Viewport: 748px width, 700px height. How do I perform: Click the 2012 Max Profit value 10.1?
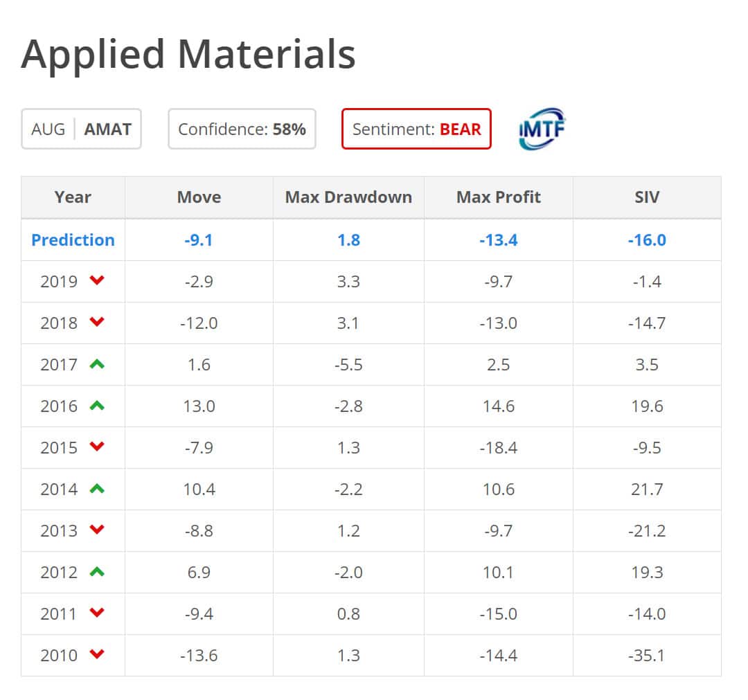point(499,572)
